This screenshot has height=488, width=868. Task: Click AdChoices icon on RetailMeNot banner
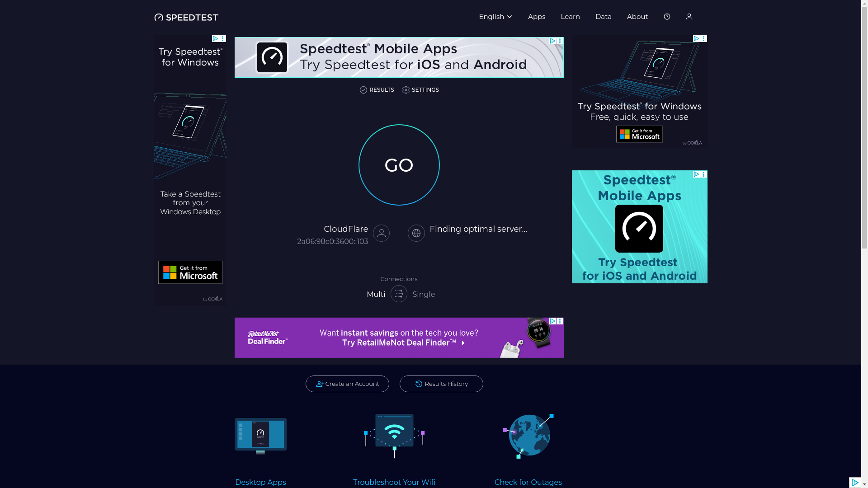[552, 321]
